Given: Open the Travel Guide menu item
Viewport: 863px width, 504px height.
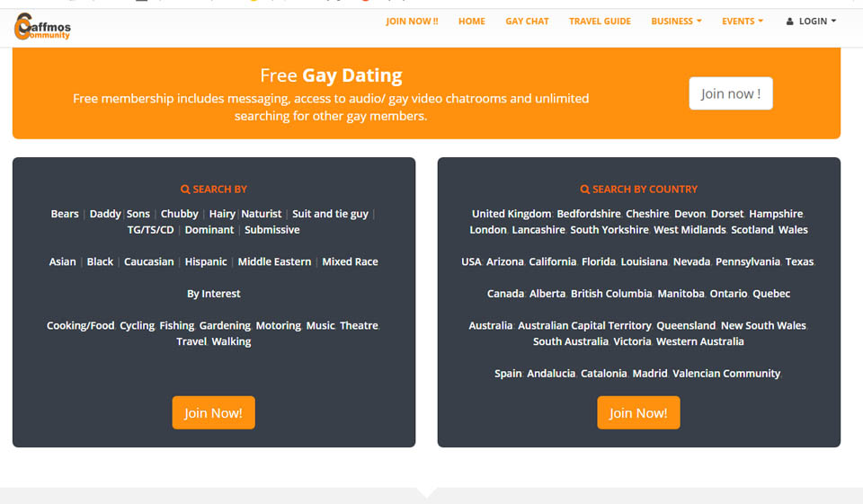Looking at the screenshot, I should [x=600, y=22].
